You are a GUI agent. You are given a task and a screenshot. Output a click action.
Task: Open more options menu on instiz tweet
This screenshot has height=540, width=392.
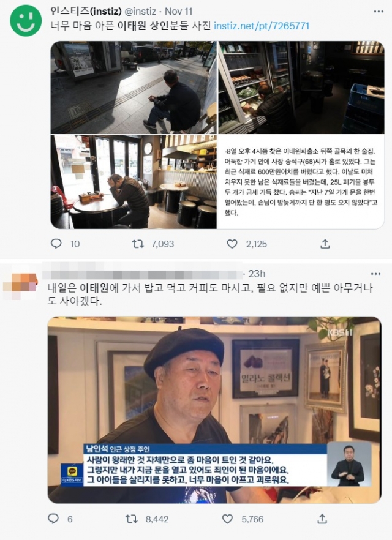pyautogui.click(x=379, y=12)
